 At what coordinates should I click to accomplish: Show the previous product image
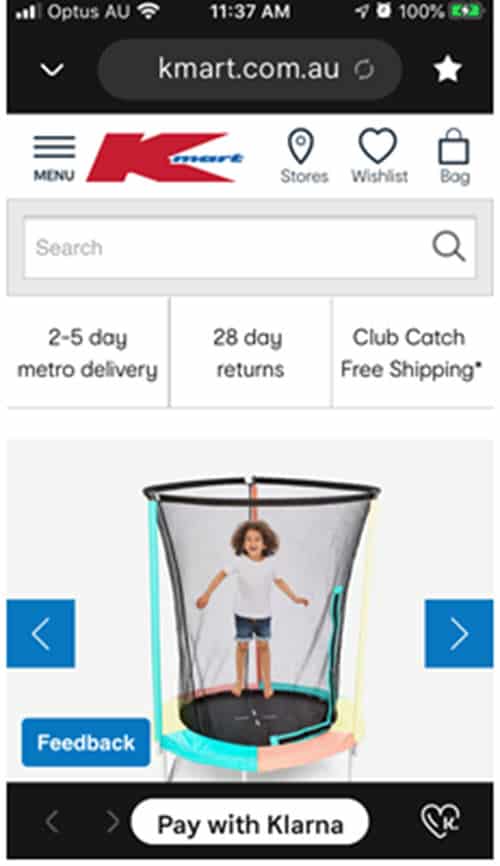pos(41,633)
